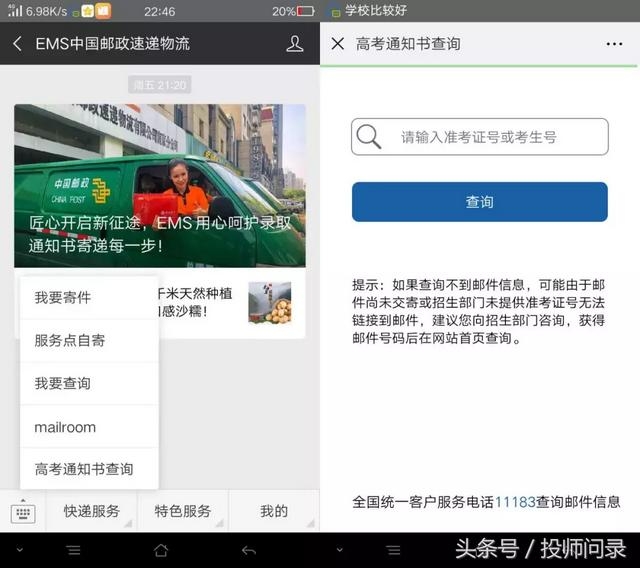Screen dimensions: 640x568
Task: Tap the 22:46 clock in status bar
Action: coord(159,11)
